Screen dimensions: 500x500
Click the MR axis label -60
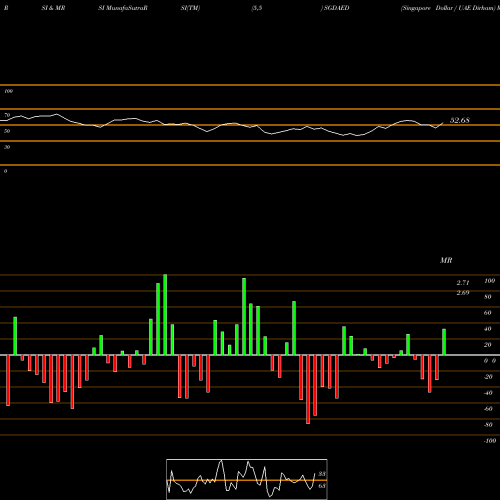[488, 409]
